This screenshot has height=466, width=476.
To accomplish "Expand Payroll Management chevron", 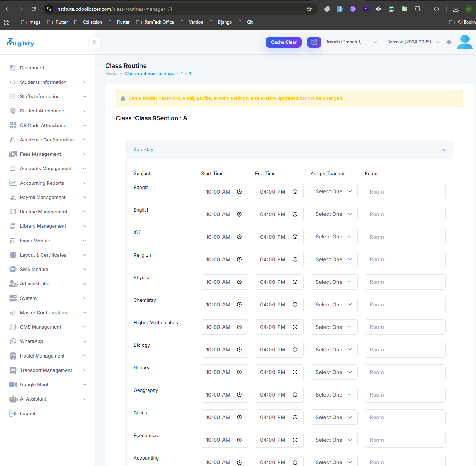I will 85,198.
